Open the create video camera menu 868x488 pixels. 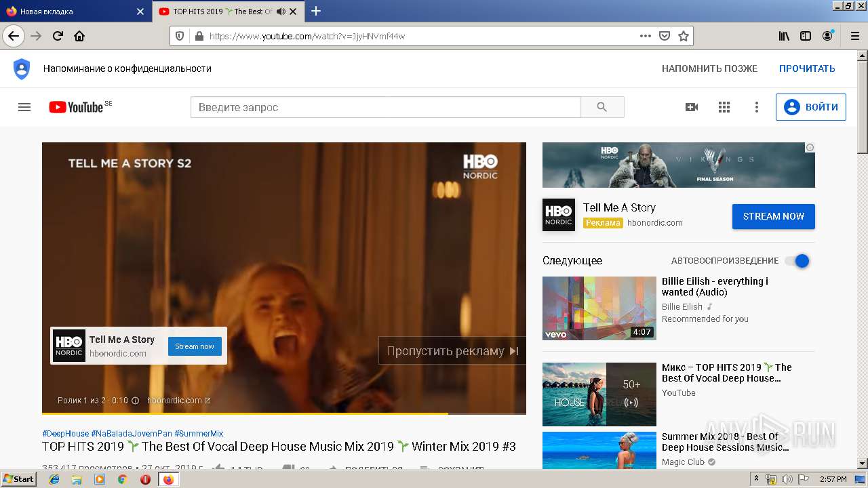point(692,107)
